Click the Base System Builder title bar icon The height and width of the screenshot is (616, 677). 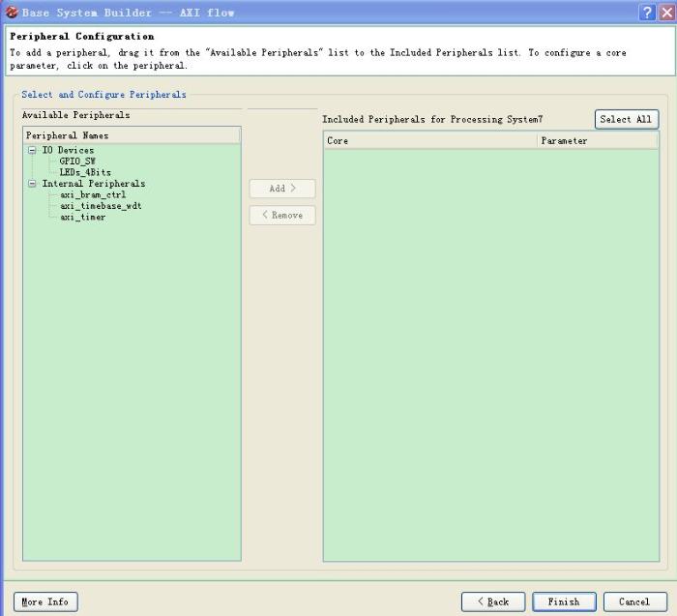click(x=12, y=13)
